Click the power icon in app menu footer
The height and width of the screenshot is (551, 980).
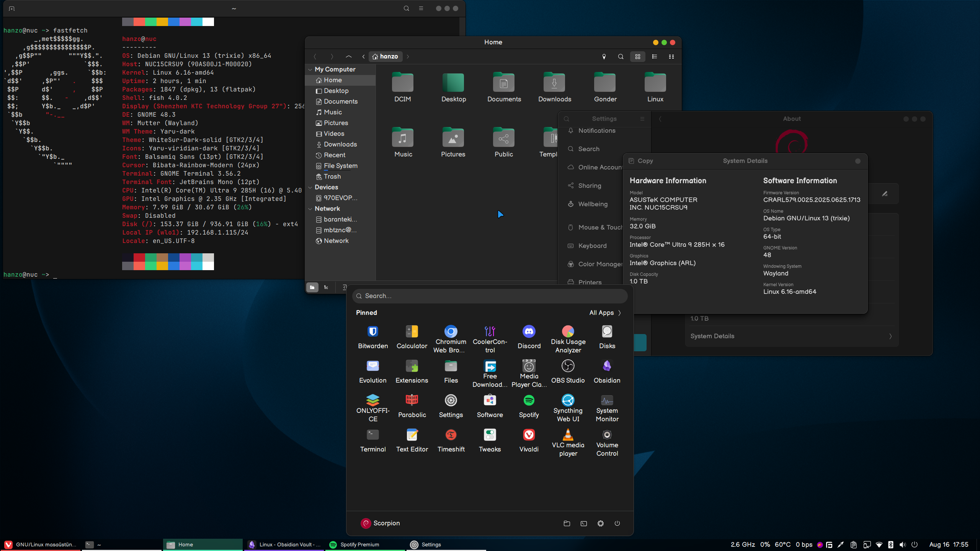point(617,523)
